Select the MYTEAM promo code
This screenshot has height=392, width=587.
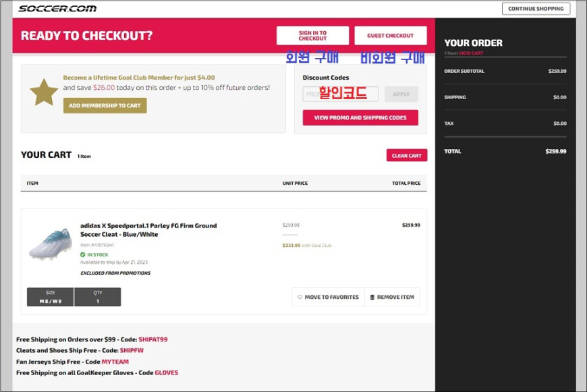pyautogui.click(x=115, y=362)
